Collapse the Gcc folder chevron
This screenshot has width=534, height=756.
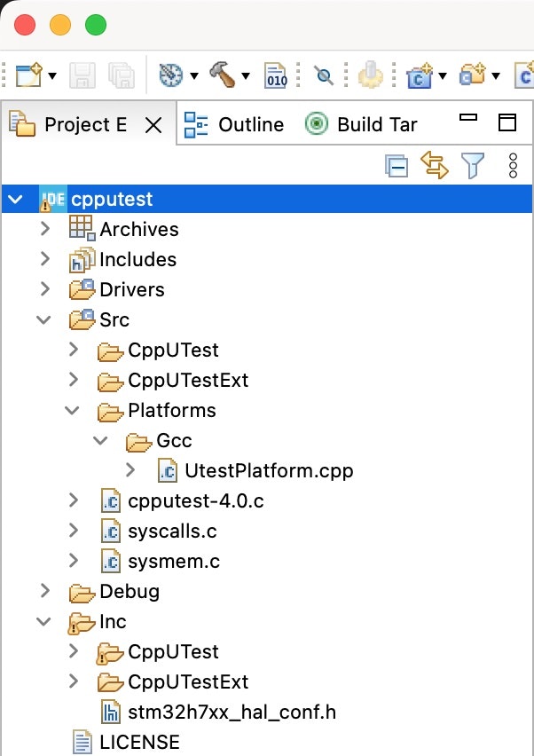tap(100, 440)
